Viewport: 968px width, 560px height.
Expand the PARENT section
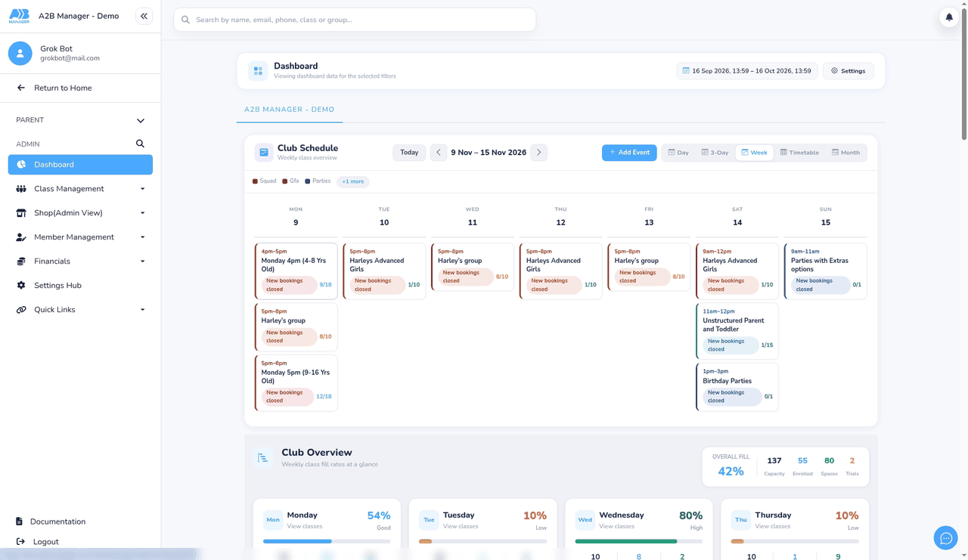pos(80,120)
